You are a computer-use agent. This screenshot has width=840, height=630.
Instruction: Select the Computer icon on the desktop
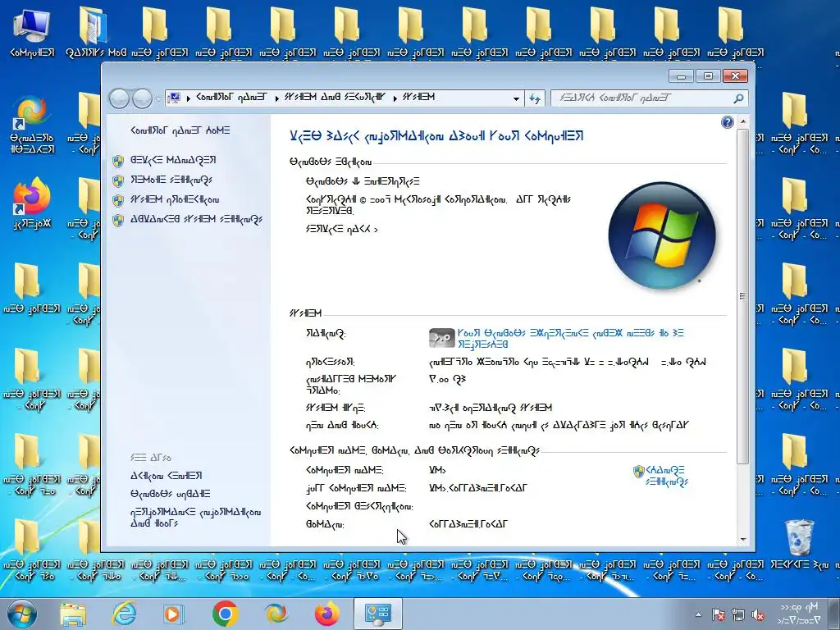point(32,31)
